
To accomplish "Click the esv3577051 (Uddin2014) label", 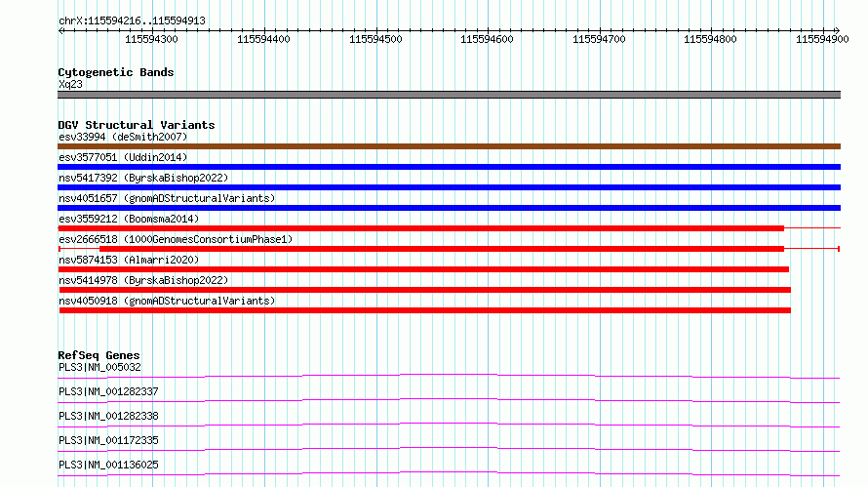I will (123, 157).
